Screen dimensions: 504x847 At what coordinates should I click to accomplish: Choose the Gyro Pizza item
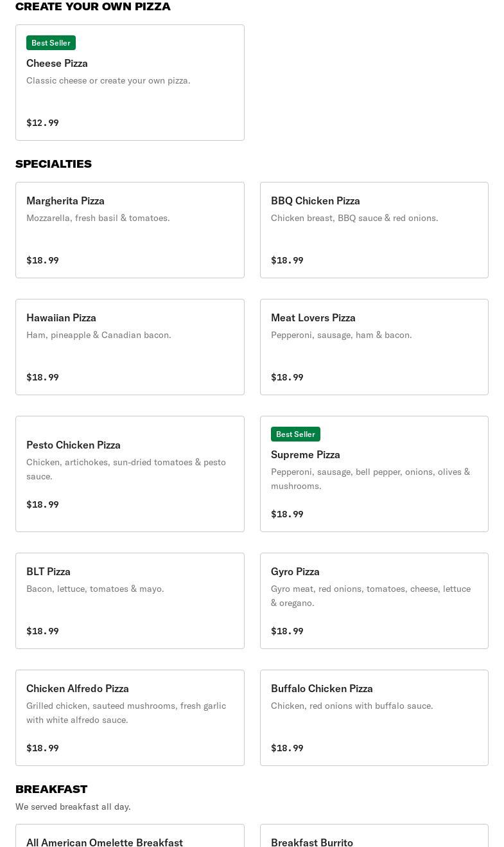[x=374, y=601]
